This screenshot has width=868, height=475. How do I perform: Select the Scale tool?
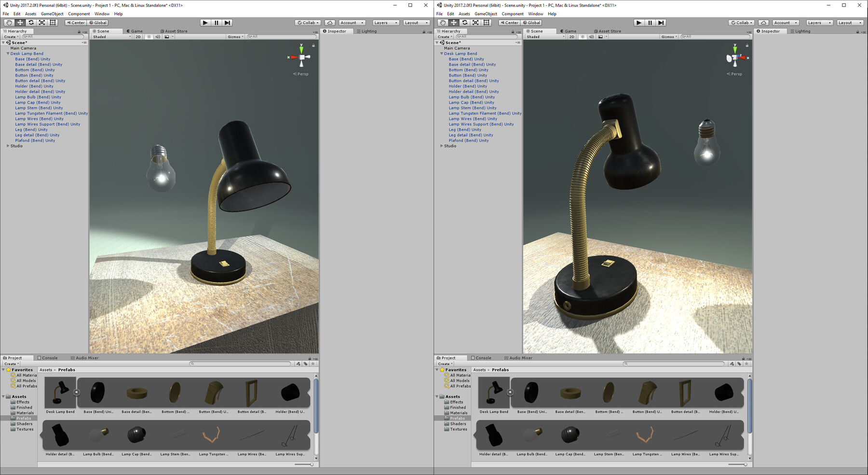(41, 22)
